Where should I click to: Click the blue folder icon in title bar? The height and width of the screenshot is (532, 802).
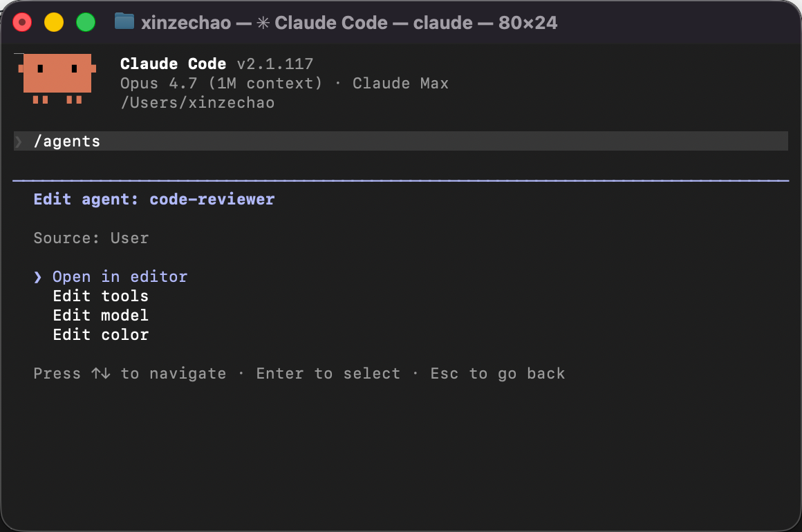tap(124, 22)
